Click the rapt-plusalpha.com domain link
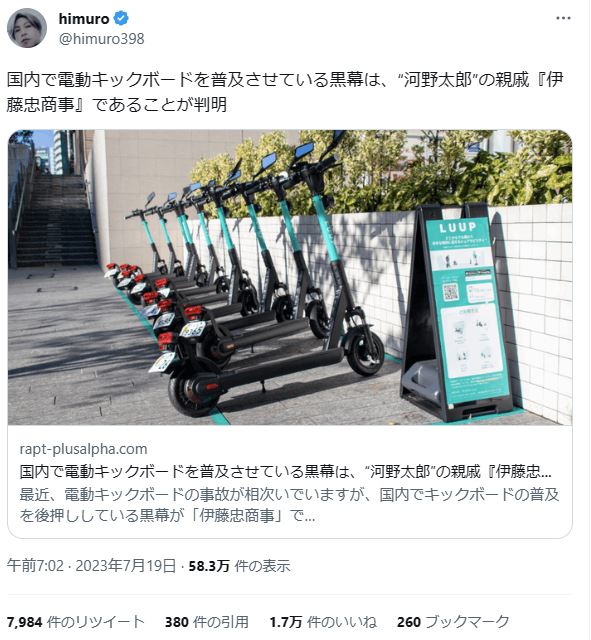The image size is (591, 640). click(83, 449)
